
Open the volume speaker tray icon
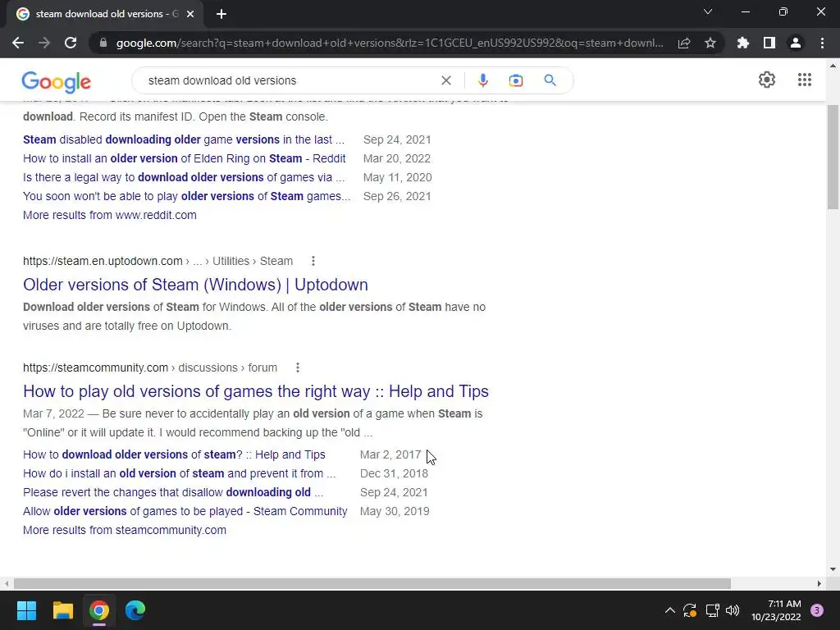click(x=733, y=610)
